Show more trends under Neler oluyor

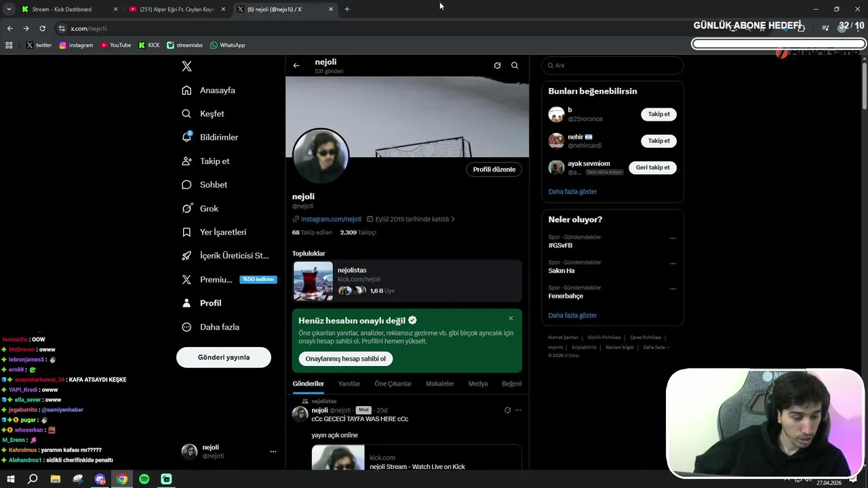(x=572, y=316)
